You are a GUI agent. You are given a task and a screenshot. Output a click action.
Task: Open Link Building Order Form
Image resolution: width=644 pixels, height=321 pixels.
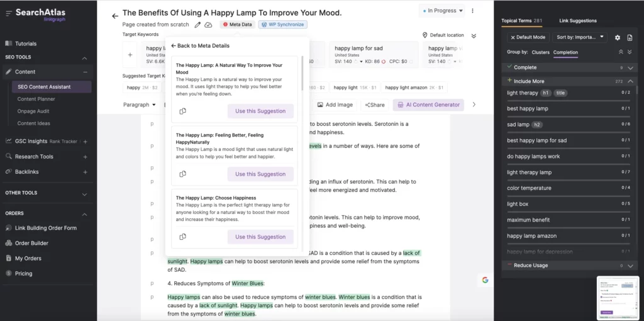46,228
